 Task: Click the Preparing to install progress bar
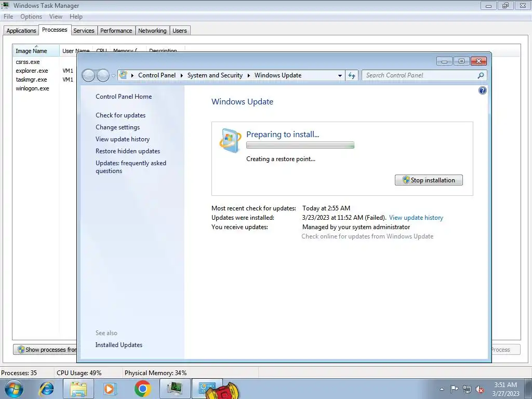300,145
